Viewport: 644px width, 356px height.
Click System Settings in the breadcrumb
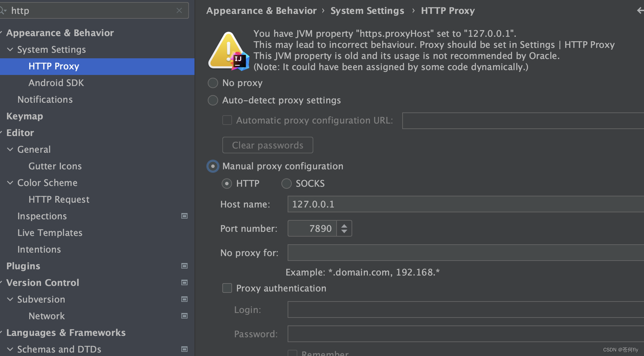pos(367,11)
